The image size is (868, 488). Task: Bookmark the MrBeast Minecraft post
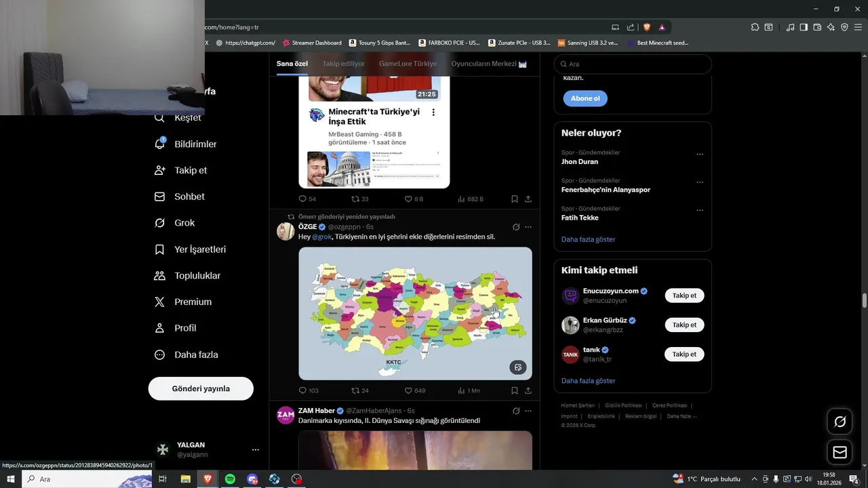click(514, 199)
